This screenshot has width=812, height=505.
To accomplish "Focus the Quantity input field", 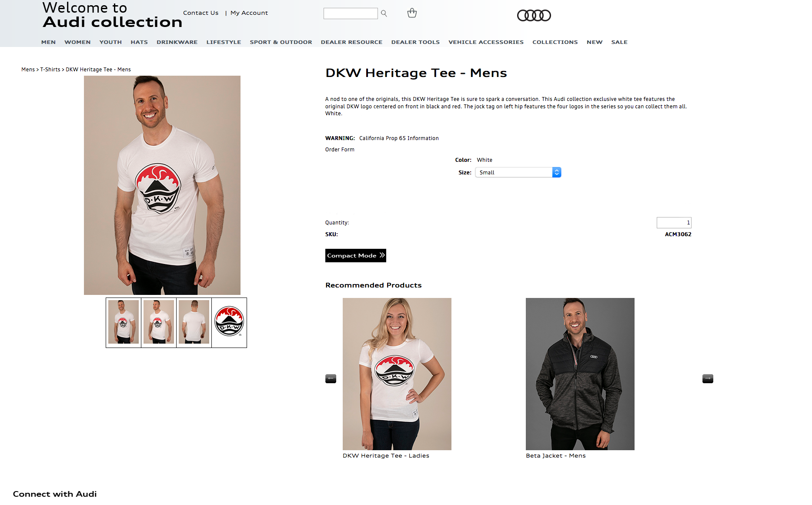I will coord(674,223).
